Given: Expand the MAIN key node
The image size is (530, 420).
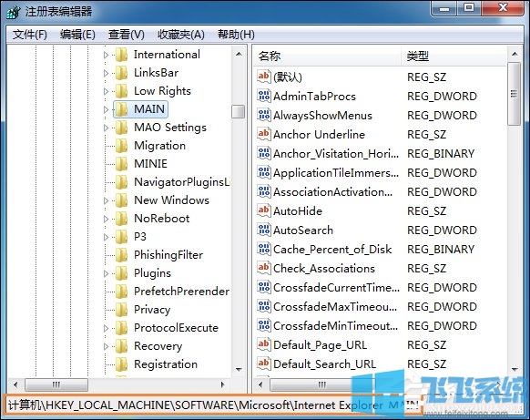Looking at the screenshot, I should [x=106, y=109].
